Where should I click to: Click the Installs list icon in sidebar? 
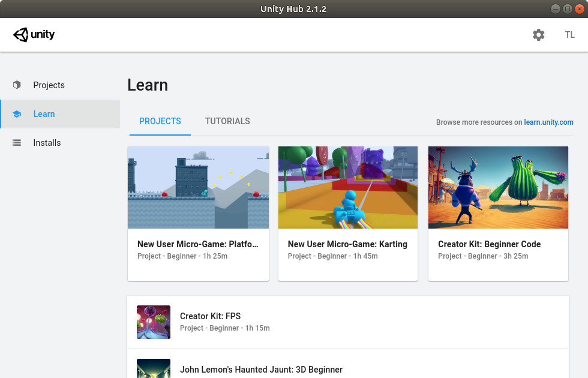pyautogui.click(x=17, y=143)
